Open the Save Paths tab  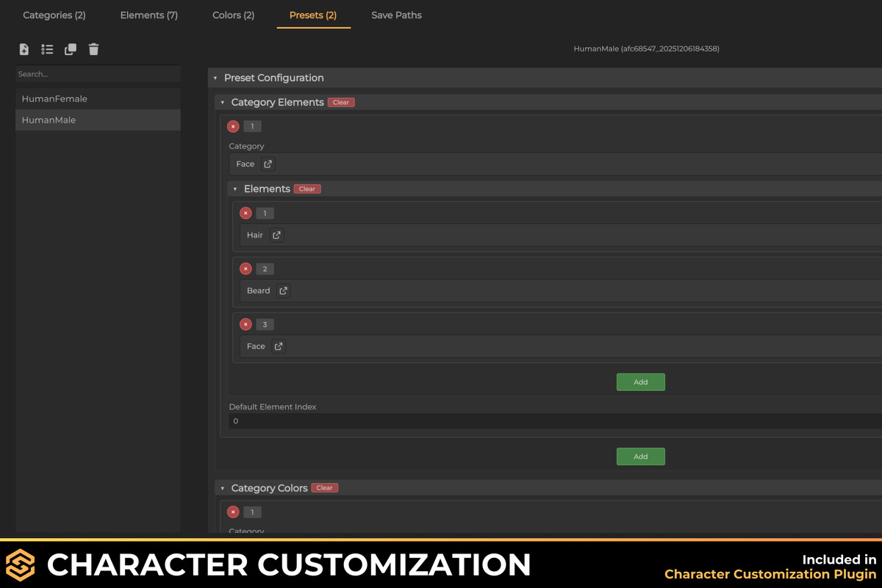coord(396,15)
